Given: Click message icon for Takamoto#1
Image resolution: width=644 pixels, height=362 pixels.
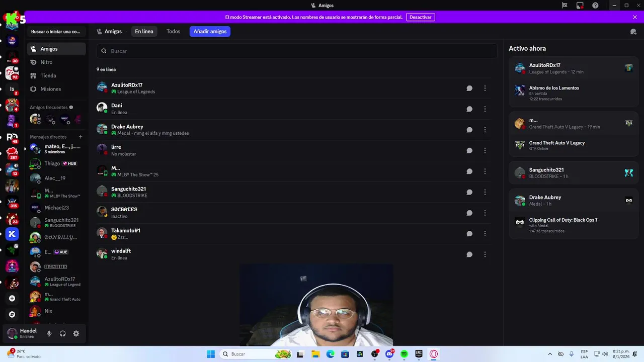Looking at the screenshot, I should (469, 234).
